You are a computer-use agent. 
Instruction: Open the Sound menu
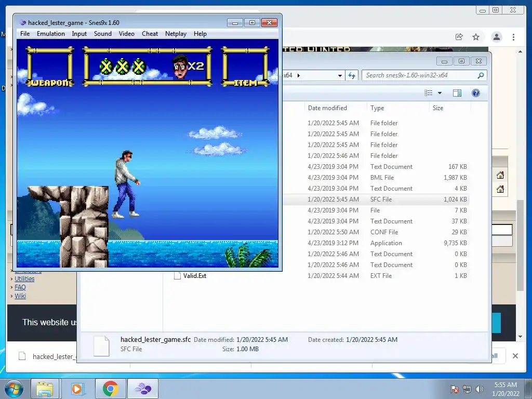coord(102,34)
